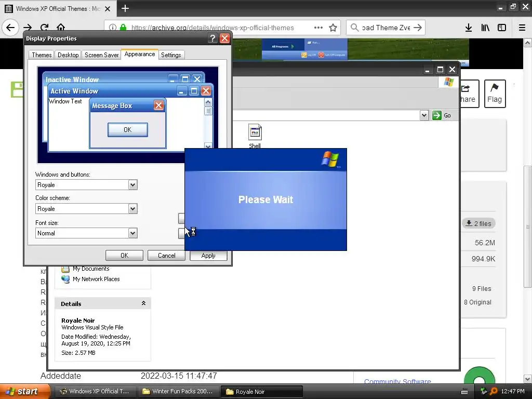Click the search arrow in search bar
This screenshot has width=532, height=399.
coord(418,28)
